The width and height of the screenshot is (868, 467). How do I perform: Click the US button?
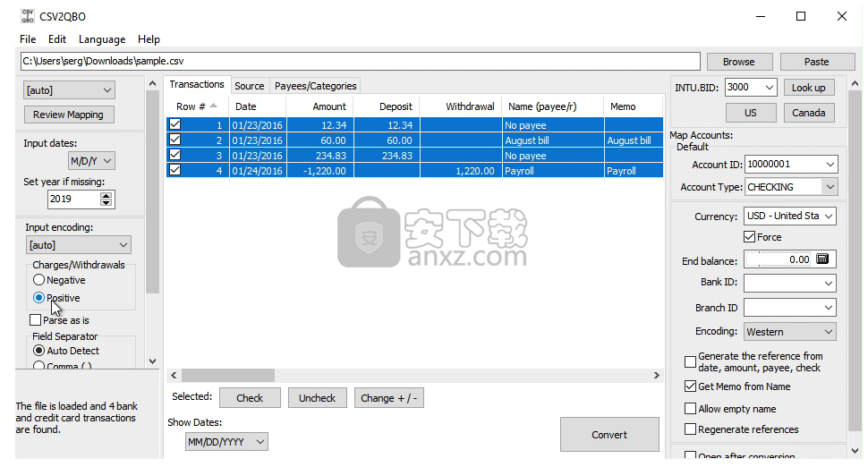(750, 113)
